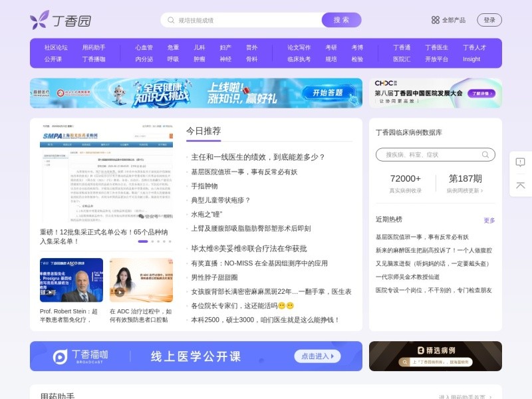Click the 搜索 button
The width and height of the screenshot is (532, 399).
point(341,20)
